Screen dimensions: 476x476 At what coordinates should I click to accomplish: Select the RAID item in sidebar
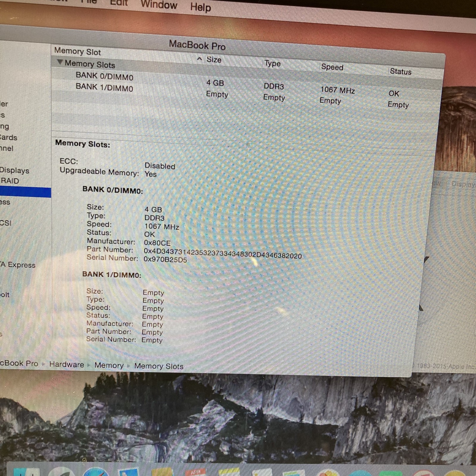[x=10, y=181]
